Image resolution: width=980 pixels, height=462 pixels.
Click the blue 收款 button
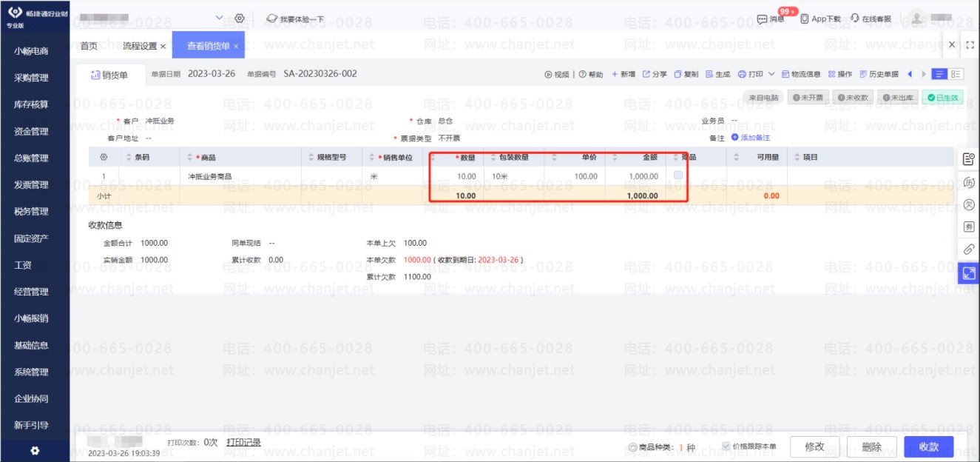(929, 446)
